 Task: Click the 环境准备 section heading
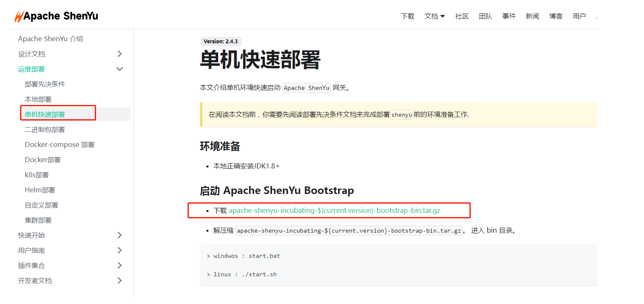pos(220,146)
